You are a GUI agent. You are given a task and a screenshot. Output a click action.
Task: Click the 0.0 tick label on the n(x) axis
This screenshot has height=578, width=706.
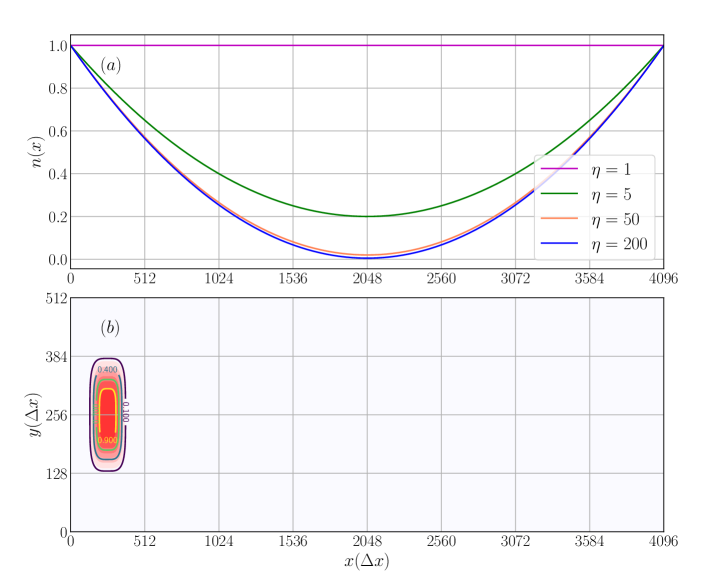point(58,260)
